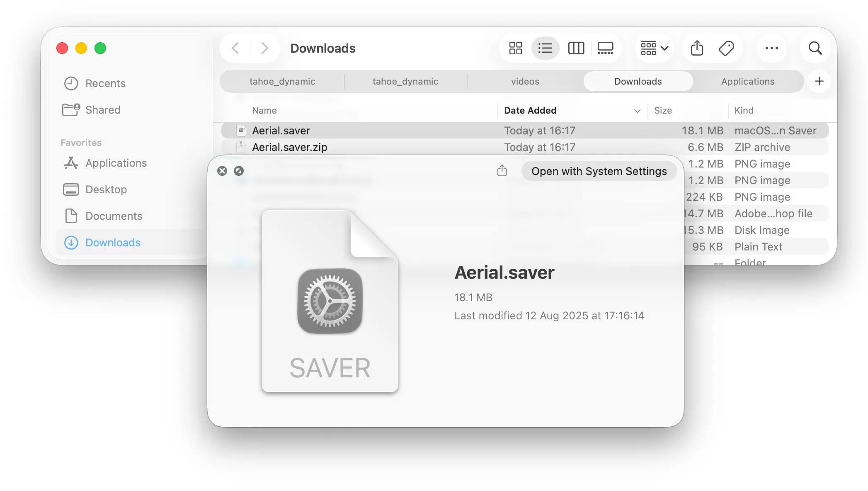The width and height of the screenshot is (868, 491).
Task: Click Share icon in Quick Look preview
Action: coord(502,170)
